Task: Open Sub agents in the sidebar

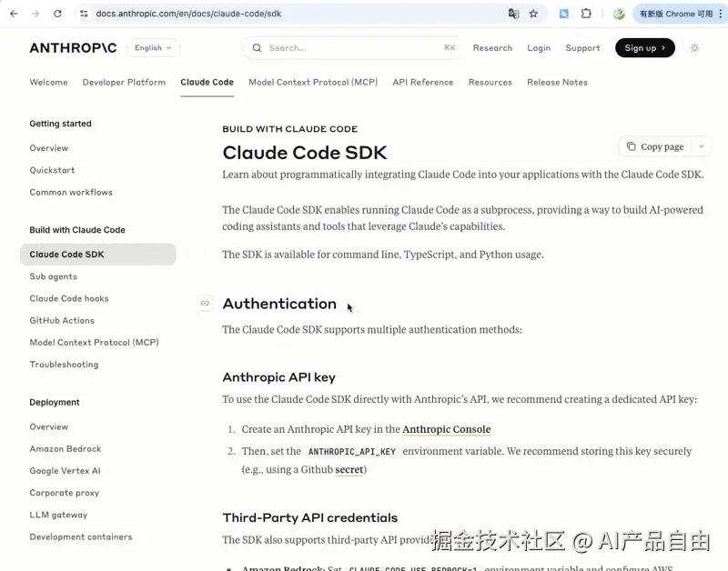Action: click(x=54, y=276)
